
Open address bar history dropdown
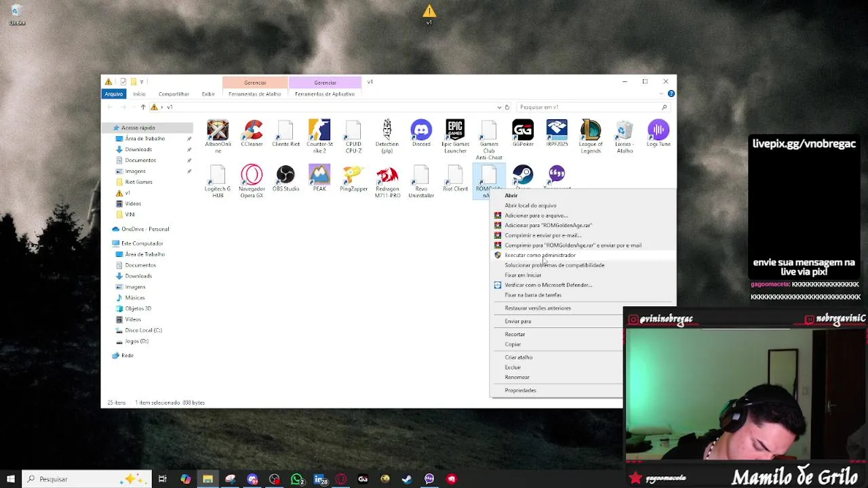[x=500, y=107]
